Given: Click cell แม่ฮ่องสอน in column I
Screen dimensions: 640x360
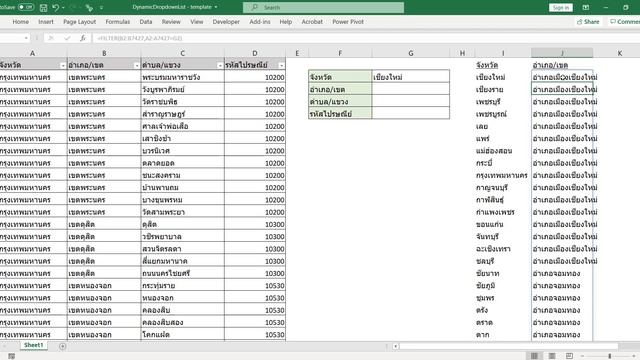Looking at the screenshot, I should click(x=503, y=151).
